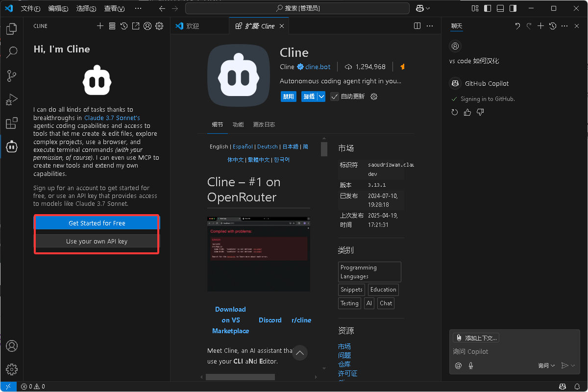588x392 pixels.
Task: Select the Español language link
Action: click(x=243, y=147)
